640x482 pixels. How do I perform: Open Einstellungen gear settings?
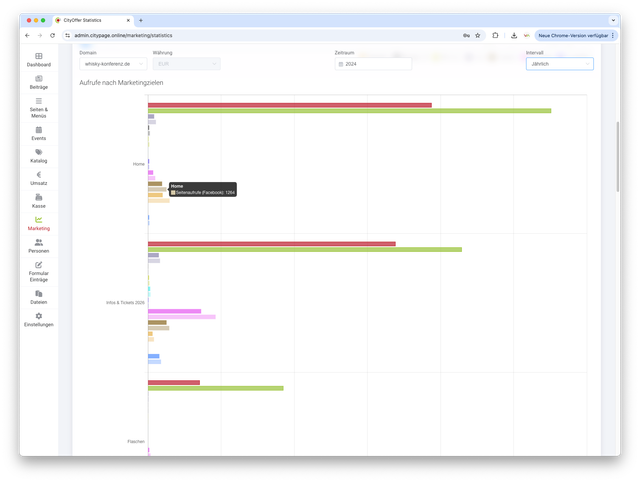click(38, 319)
